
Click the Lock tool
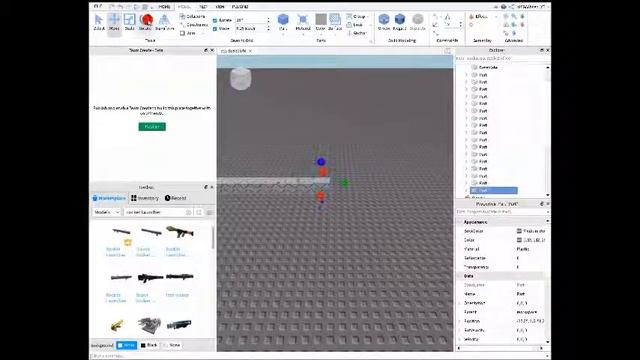pyautogui.click(x=355, y=25)
